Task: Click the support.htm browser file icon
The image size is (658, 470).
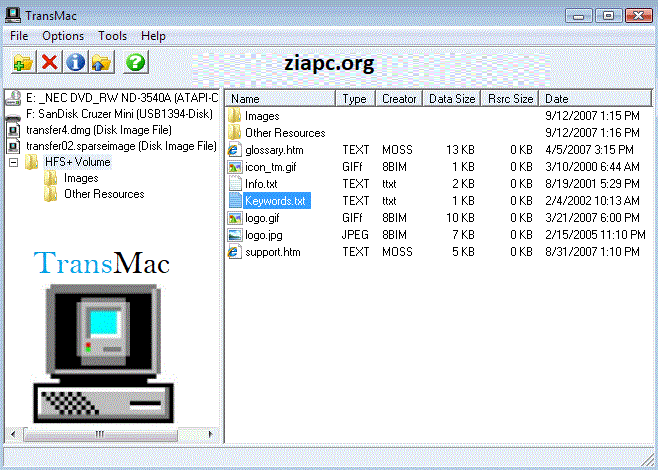Action: pyautogui.click(x=235, y=252)
